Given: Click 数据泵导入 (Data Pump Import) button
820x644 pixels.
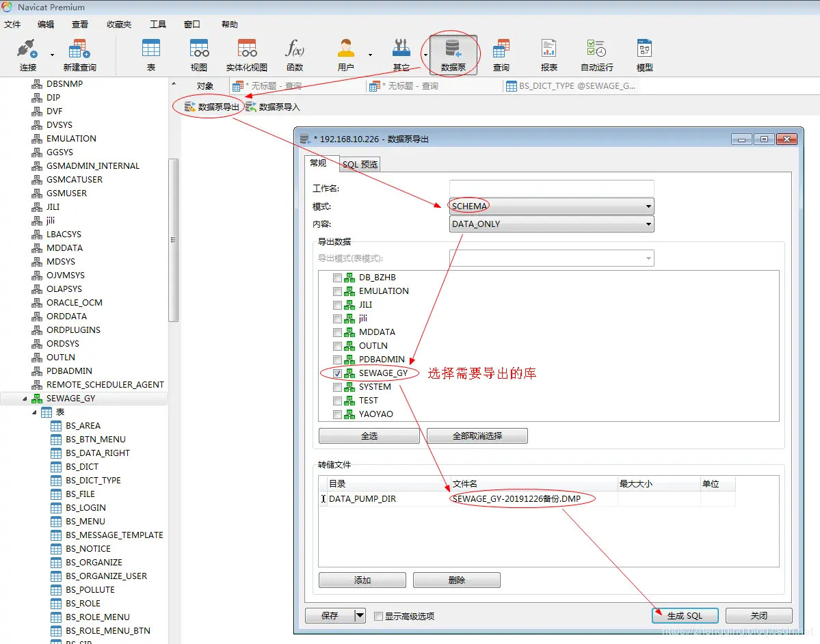Looking at the screenshot, I should coord(273,107).
